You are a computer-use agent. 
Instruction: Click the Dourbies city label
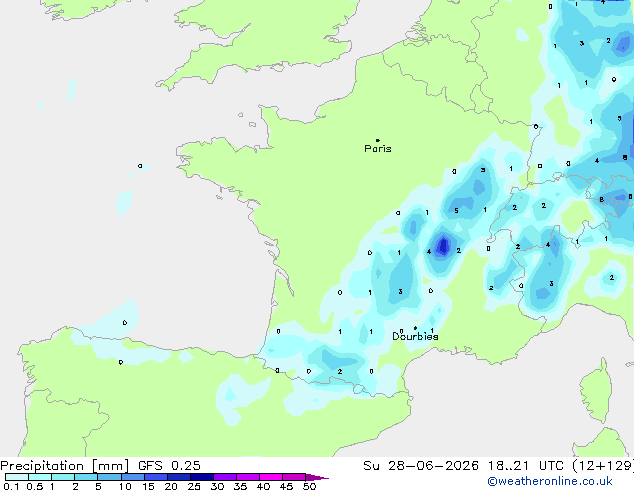[x=415, y=336]
